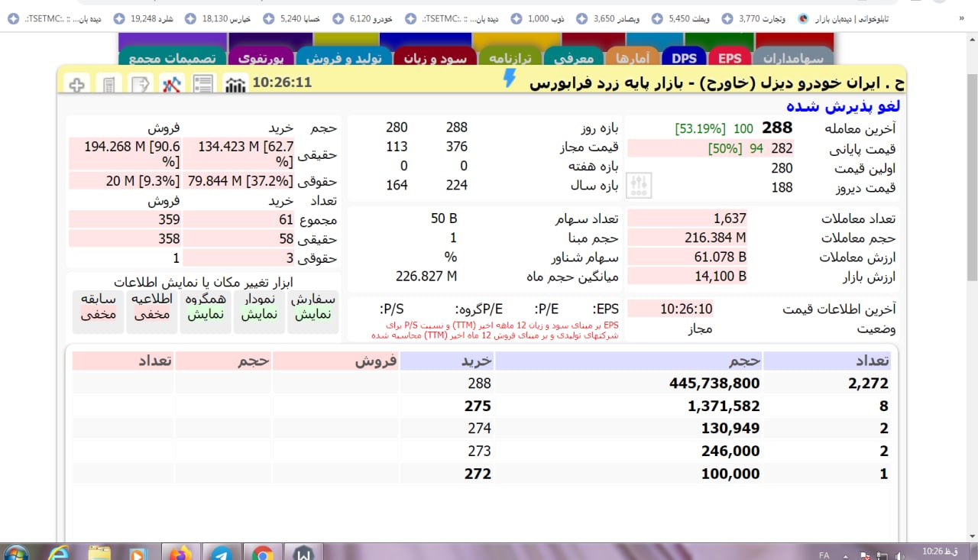The width and height of the screenshot is (978, 560).
Task: Click the plus icon in the yellow toolbar
Action: click(x=76, y=84)
